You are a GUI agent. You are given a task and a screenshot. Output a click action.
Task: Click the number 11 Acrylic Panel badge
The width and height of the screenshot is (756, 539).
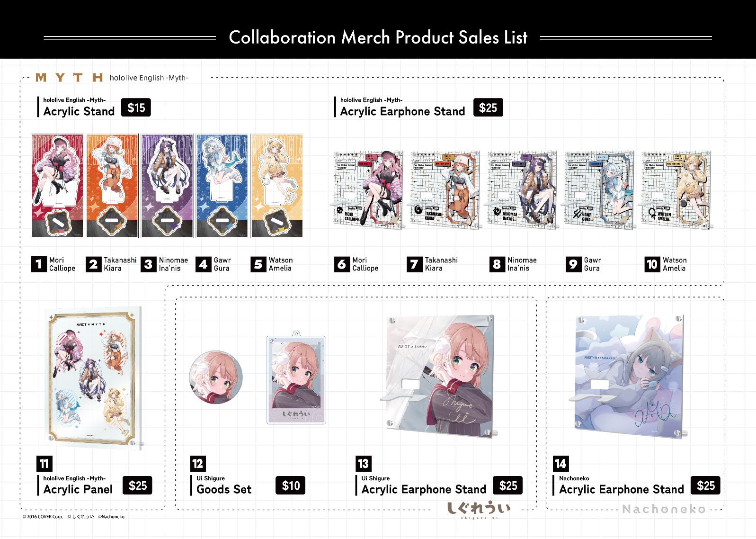[x=44, y=463]
